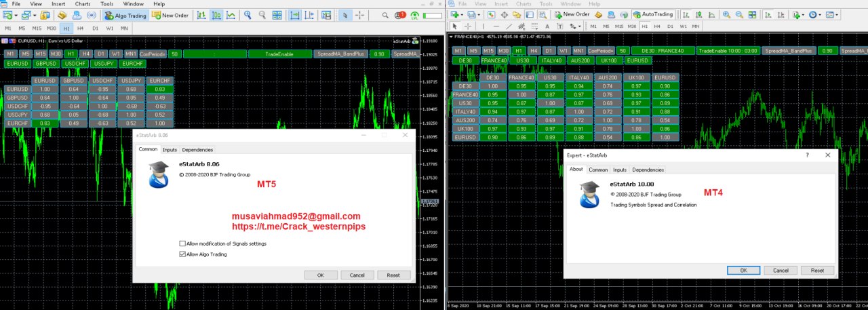Click OK in Expert eStatArb dialog
This screenshot has height=310, width=868.
pyautogui.click(x=744, y=270)
